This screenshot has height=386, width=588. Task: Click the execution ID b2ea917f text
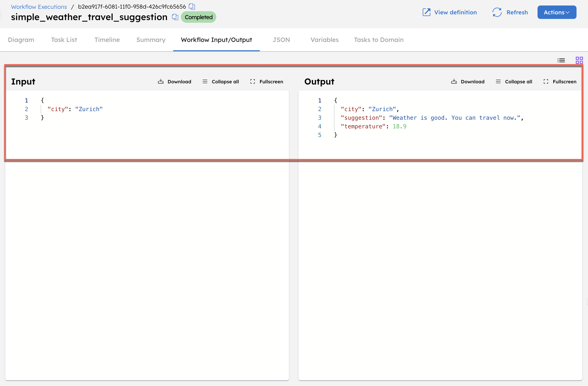(132, 7)
